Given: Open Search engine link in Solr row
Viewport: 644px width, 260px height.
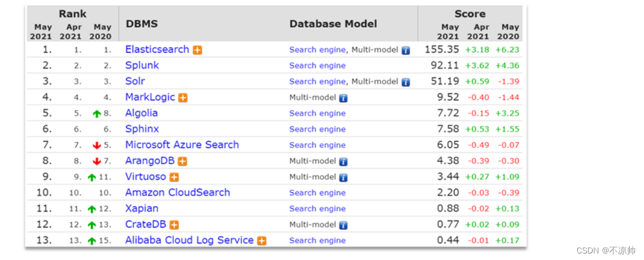Looking at the screenshot, I should point(318,81).
